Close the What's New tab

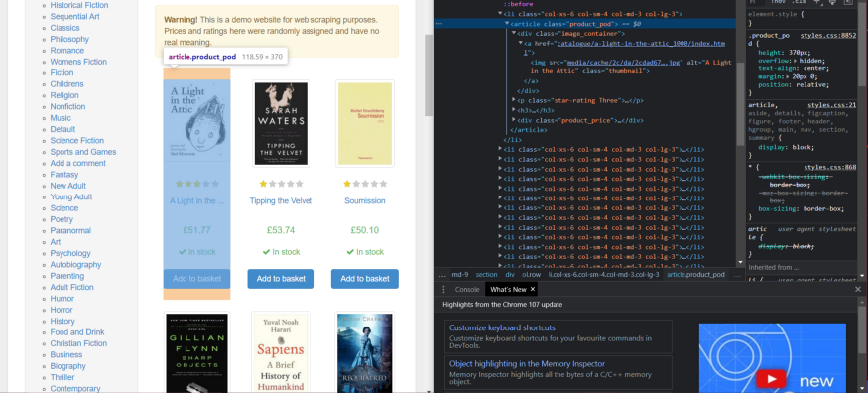pyautogui.click(x=533, y=289)
